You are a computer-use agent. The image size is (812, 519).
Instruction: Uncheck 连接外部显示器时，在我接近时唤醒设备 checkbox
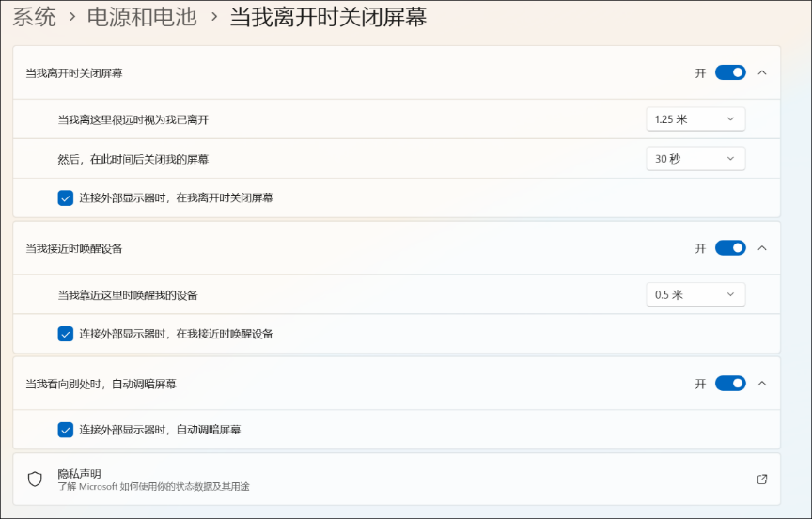[66, 334]
